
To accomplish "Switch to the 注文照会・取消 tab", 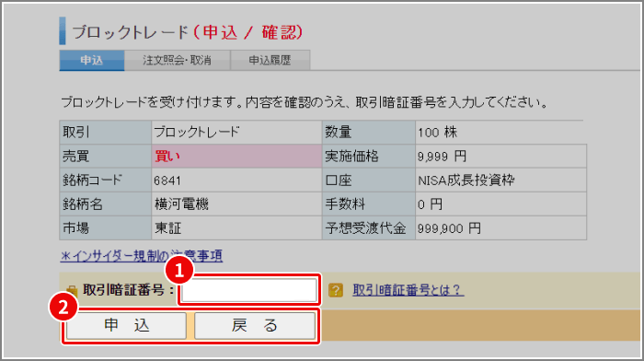I will 177,61.
